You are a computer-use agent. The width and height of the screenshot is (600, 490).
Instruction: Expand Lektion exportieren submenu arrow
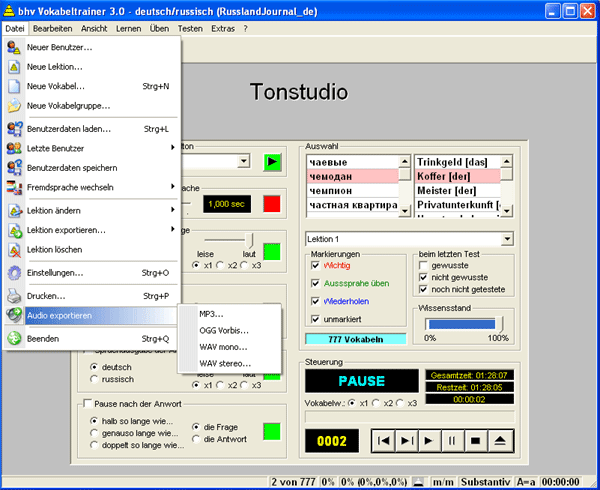[173, 229]
